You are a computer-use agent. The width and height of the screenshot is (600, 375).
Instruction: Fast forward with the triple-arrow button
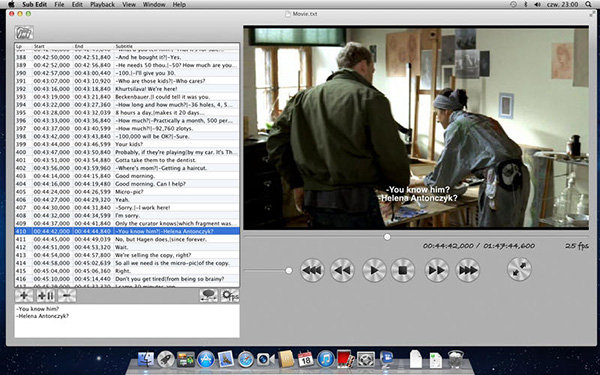(468, 270)
